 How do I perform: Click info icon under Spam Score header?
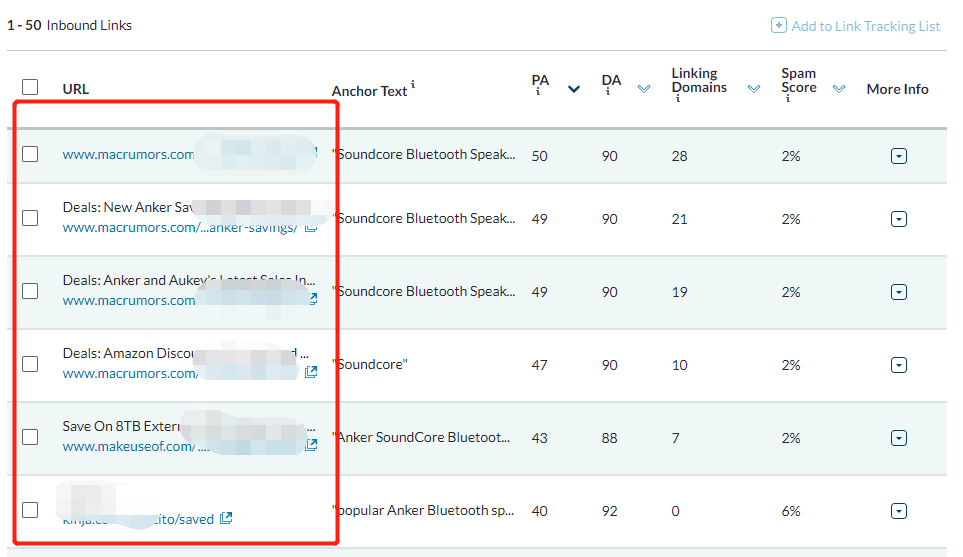(x=787, y=100)
